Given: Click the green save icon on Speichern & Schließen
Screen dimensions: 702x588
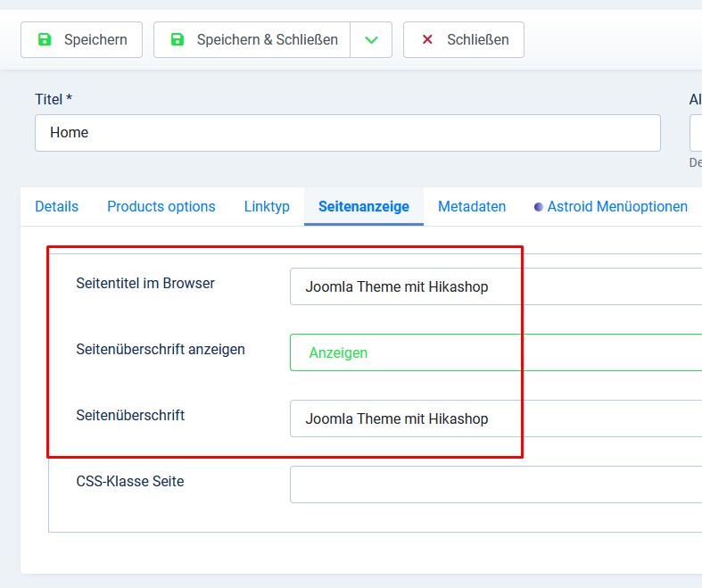Looking at the screenshot, I should tap(178, 39).
